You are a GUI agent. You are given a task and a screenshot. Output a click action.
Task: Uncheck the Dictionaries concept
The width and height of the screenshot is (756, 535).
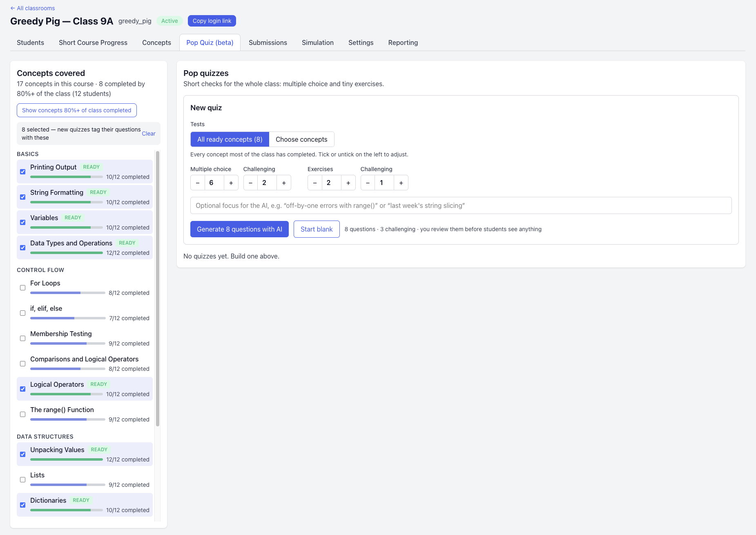click(23, 505)
